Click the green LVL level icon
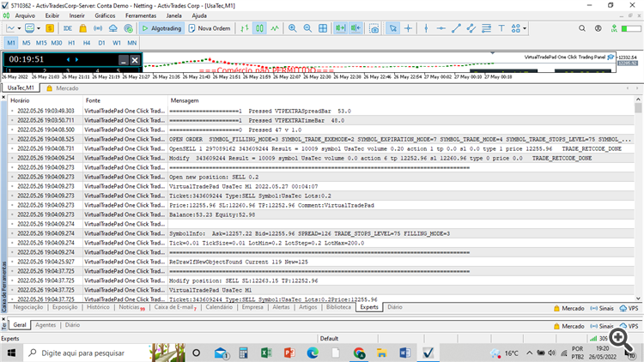 pos(614,28)
